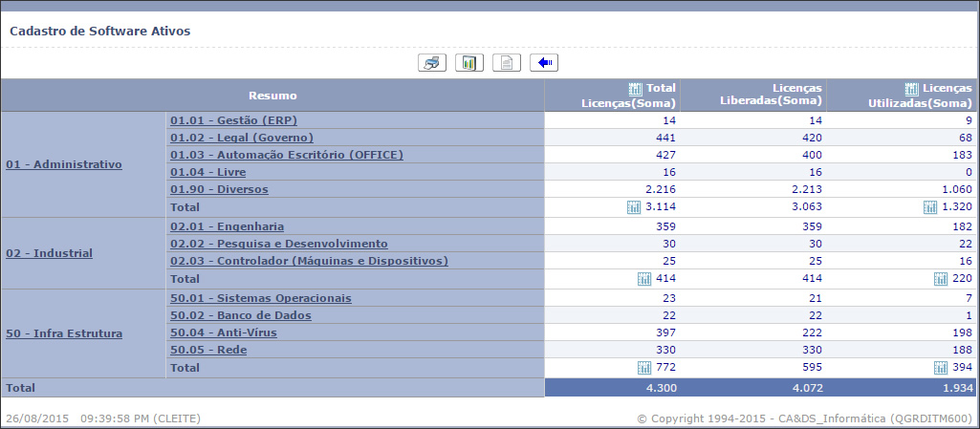Open the bar chart view button
This screenshot has height=429, width=980.
(x=468, y=63)
